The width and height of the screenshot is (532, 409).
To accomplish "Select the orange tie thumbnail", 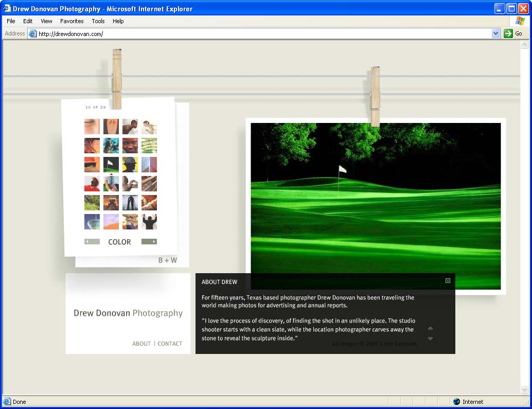I will [x=111, y=127].
